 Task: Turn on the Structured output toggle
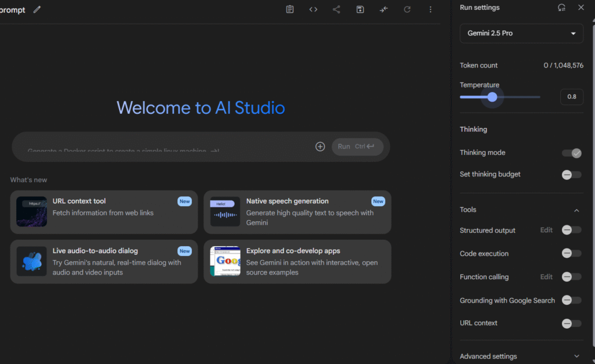(x=572, y=230)
